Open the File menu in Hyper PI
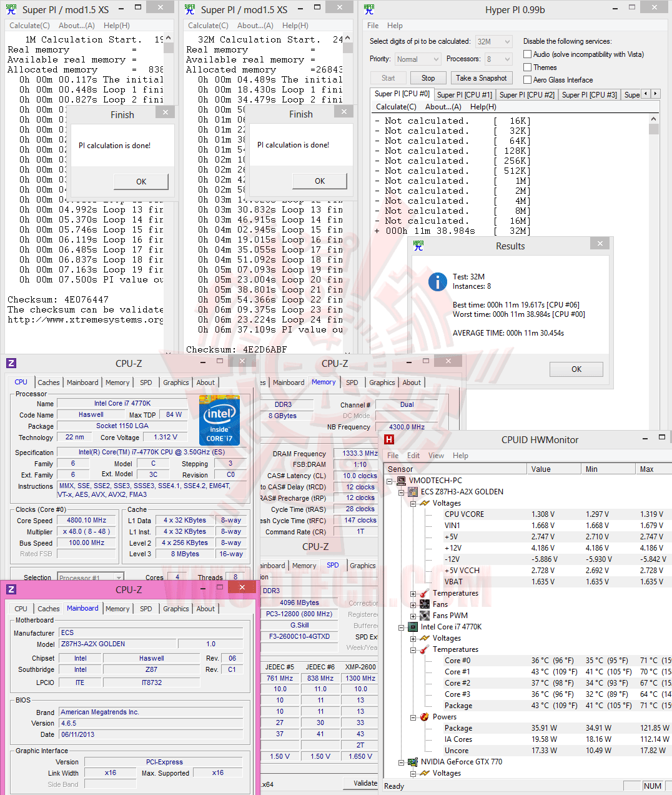672x795 pixels. coord(373,26)
